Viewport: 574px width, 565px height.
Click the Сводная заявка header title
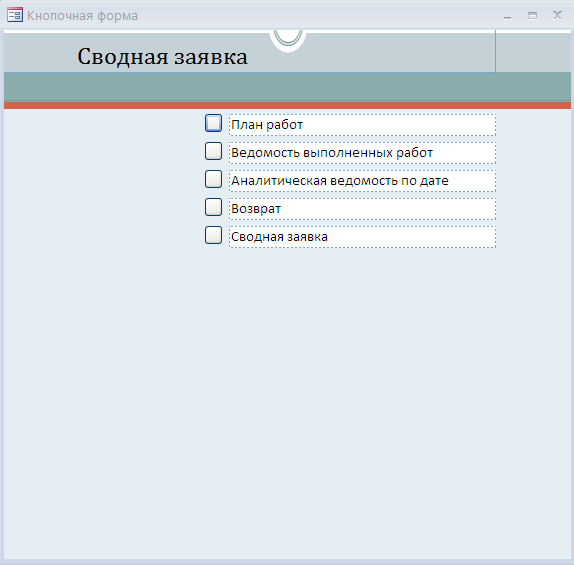163,57
